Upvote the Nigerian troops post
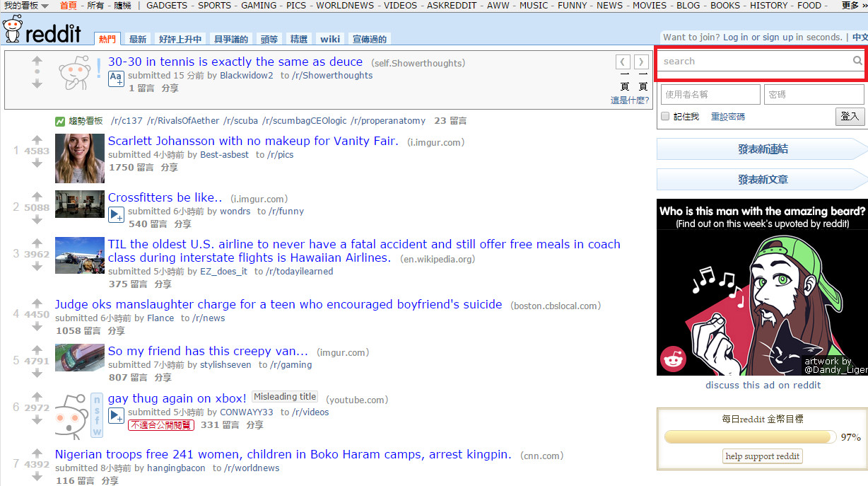 click(37, 453)
